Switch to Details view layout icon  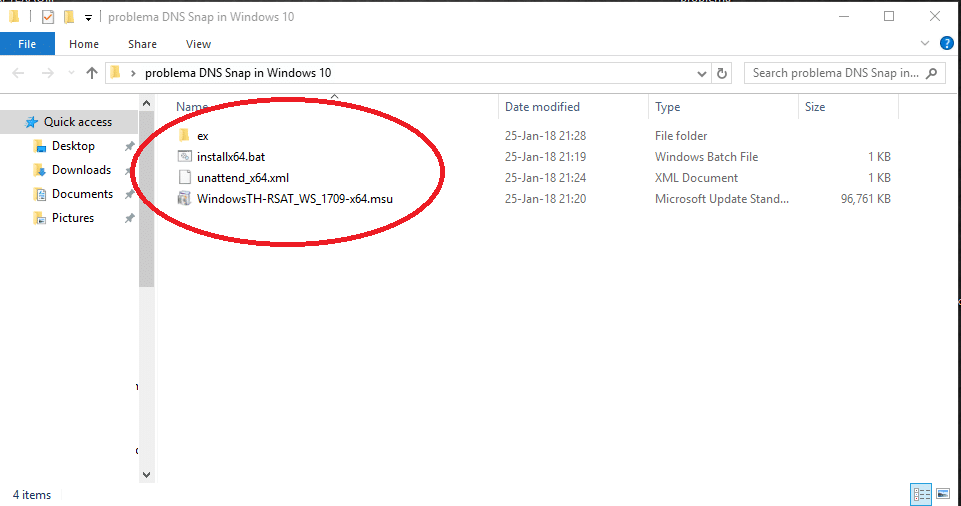click(921, 494)
